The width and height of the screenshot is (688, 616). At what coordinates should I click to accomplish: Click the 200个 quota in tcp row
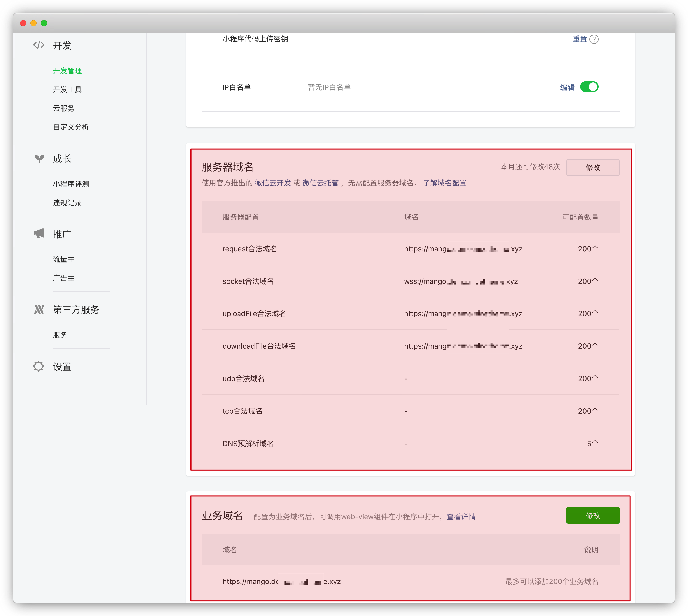(588, 411)
